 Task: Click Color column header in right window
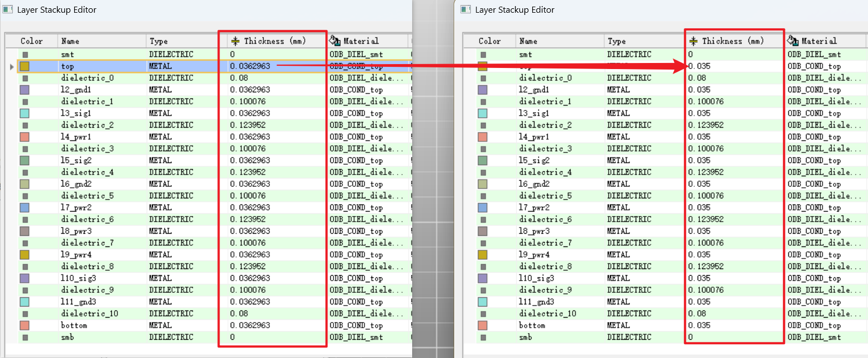pyautogui.click(x=490, y=41)
